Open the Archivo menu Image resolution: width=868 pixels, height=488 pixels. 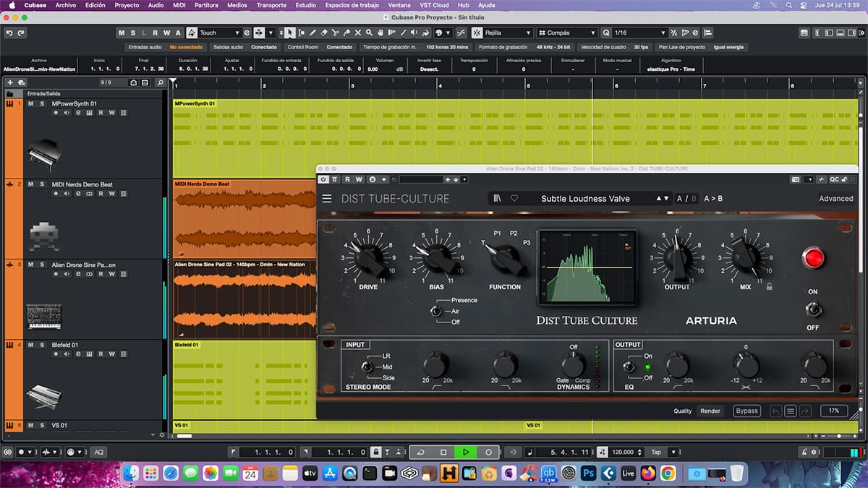(66, 5)
